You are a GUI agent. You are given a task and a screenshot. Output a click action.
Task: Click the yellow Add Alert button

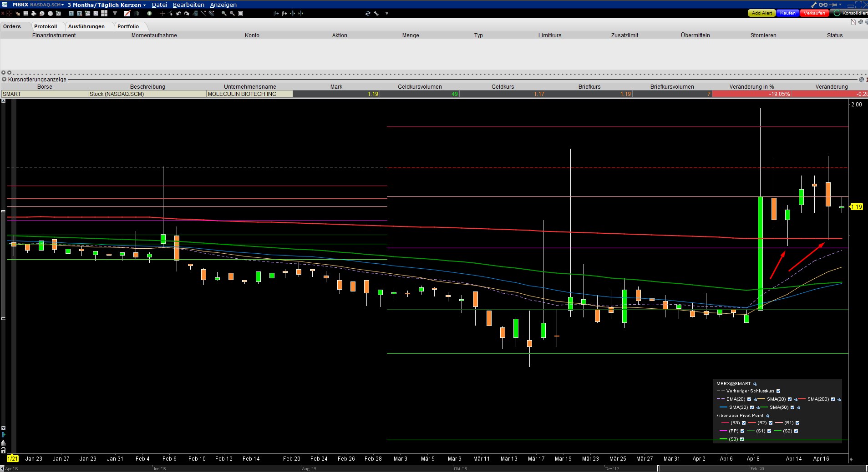(x=761, y=13)
